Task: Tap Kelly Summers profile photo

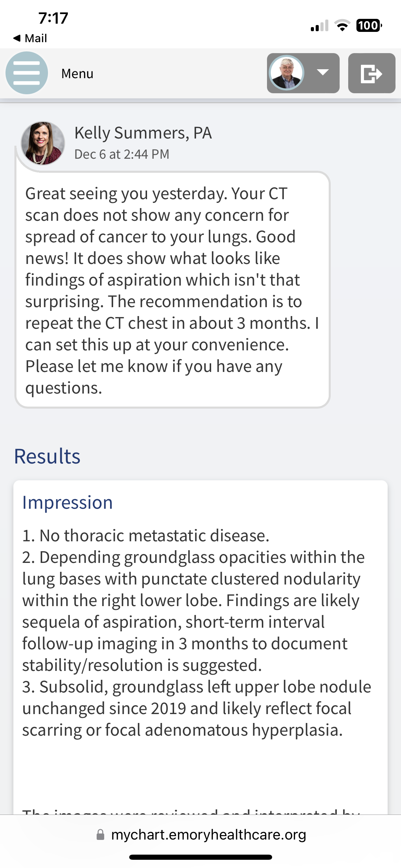Action: 43,143
